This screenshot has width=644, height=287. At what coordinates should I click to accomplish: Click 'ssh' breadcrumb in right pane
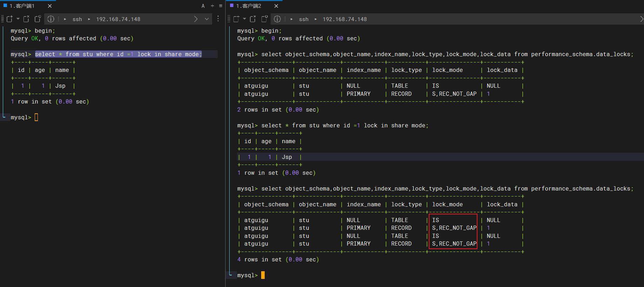(304, 19)
